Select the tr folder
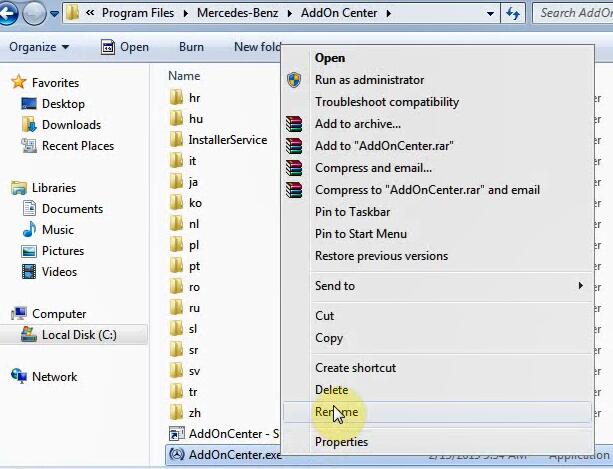613x469 pixels. point(184,392)
